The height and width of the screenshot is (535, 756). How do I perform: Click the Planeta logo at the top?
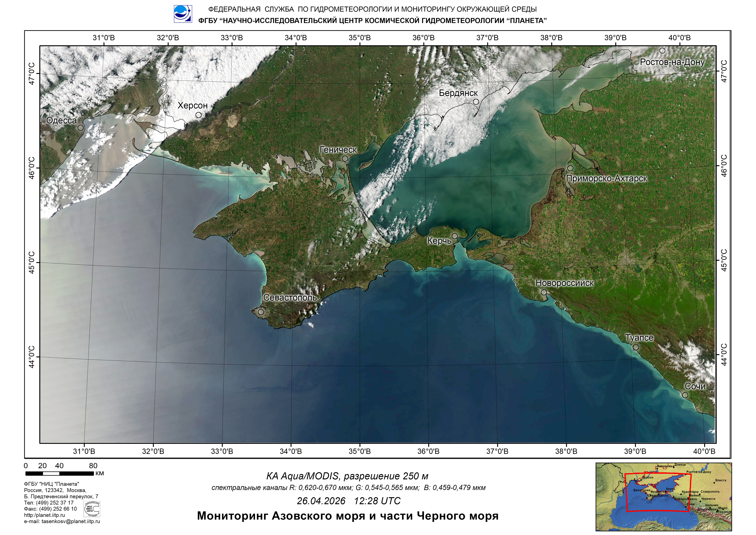point(183,14)
